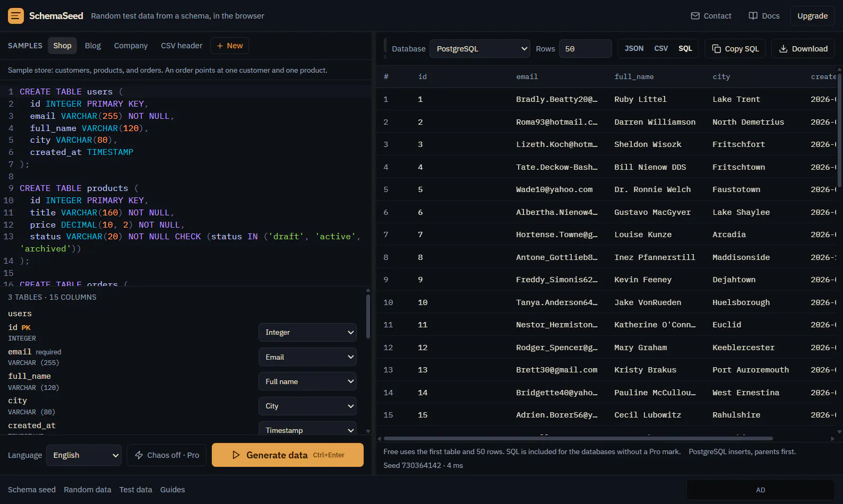
Task: Click the SQL editor line 'CREATE TABLE users'
Action: point(71,92)
